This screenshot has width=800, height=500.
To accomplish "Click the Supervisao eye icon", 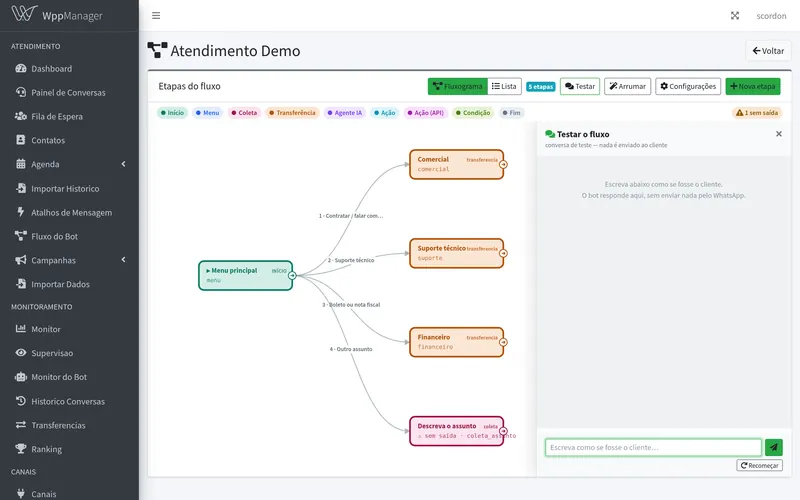I will pyautogui.click(x=20, y=353).
